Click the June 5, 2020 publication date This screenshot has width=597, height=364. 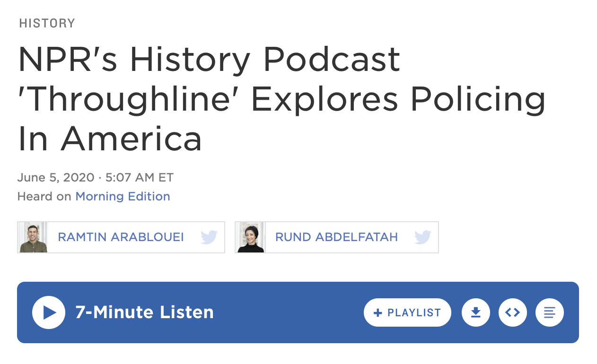coord(56,178)
